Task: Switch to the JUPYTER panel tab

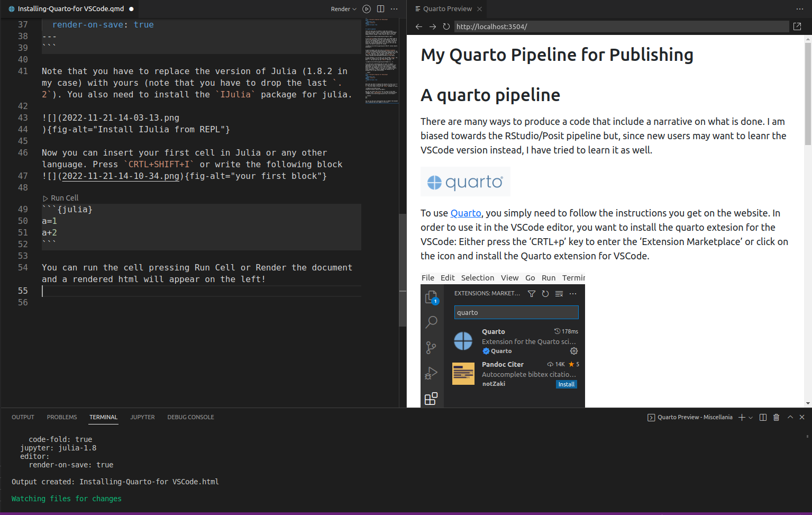Action: [x=142, y=417]
